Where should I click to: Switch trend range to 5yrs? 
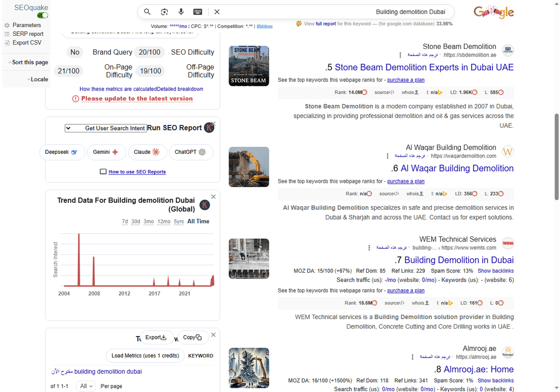coord(179,221)
